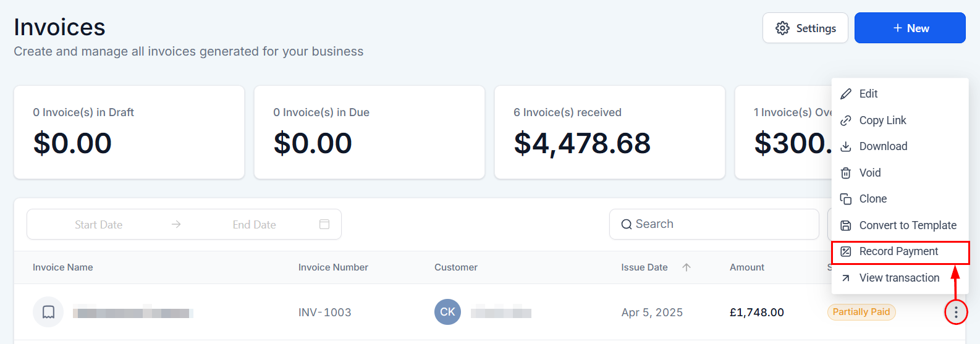Image resolution: width=980 pixels, height=344 pixels.
Task: Click the magnifier icon in Search box
Action: (626, 224)
